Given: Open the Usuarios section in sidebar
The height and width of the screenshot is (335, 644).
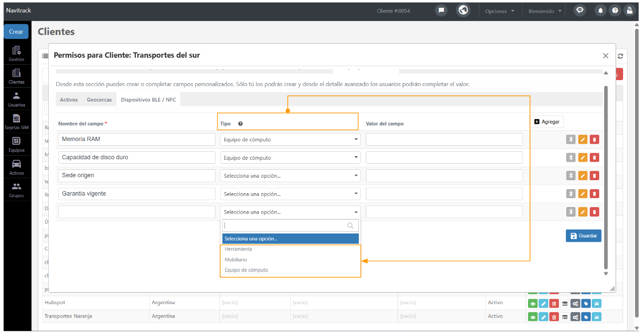Looking at the screenshot, I should pos(16,99).
